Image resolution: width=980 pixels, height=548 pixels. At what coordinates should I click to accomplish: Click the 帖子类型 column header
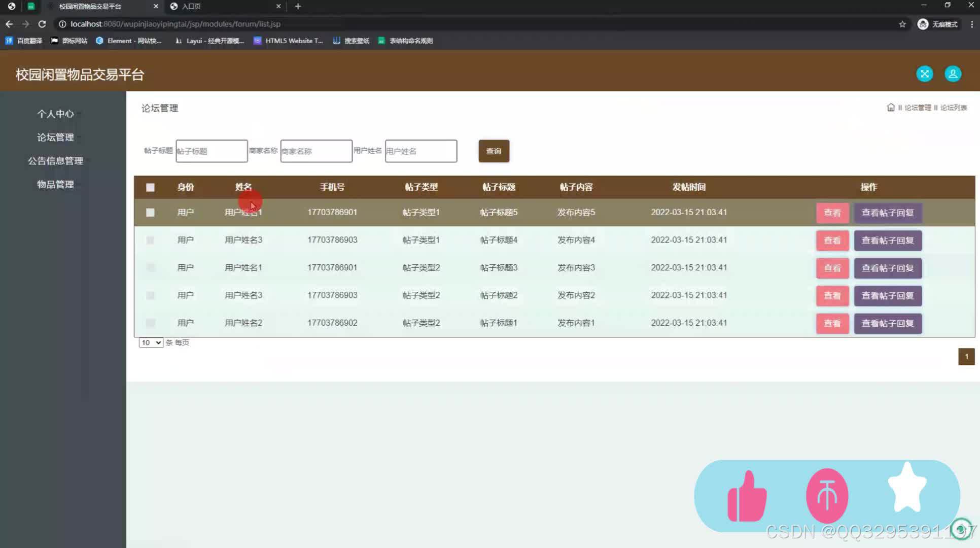coord(421,187)
